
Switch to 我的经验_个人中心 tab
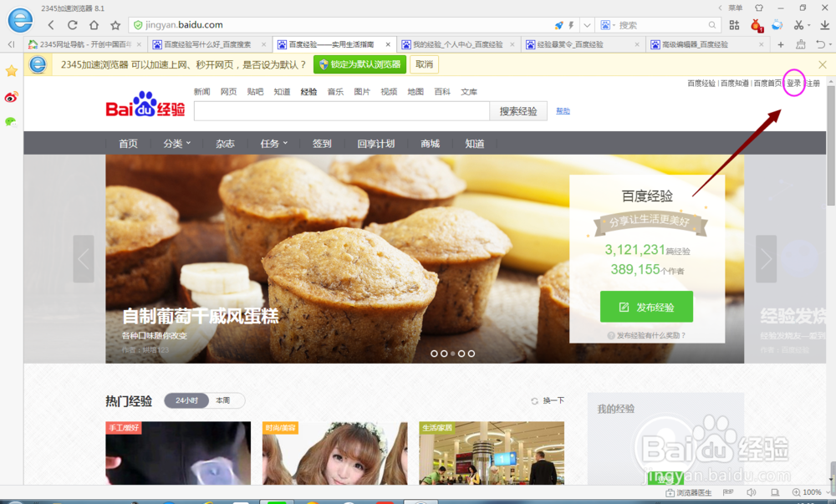click(x=458, y=45)
